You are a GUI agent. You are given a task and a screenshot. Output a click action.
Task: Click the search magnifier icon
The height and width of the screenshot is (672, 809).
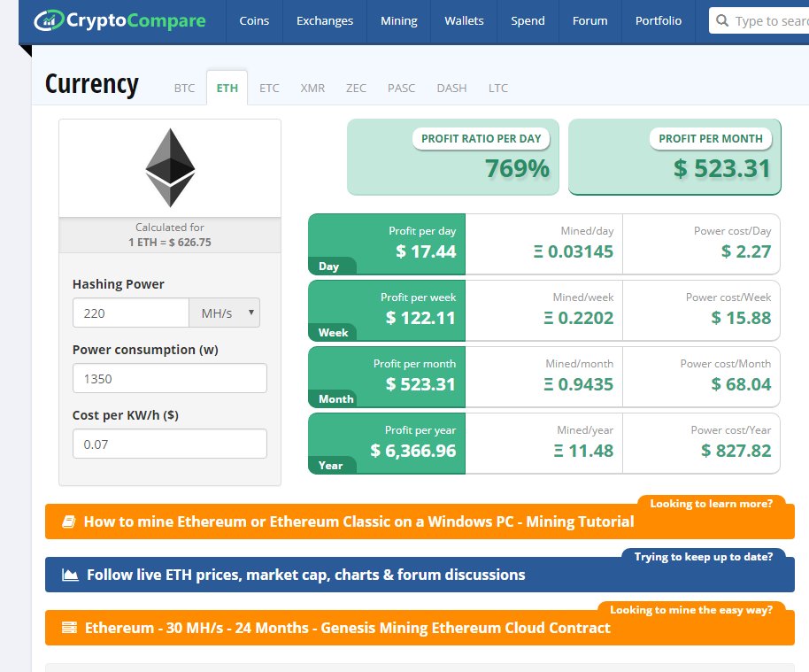(x=722, y=20)
